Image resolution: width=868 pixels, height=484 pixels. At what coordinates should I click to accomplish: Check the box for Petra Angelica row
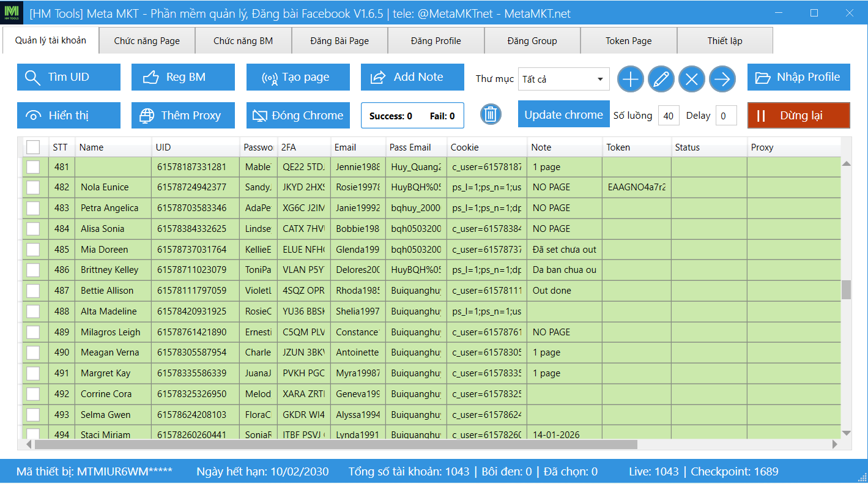33,208
